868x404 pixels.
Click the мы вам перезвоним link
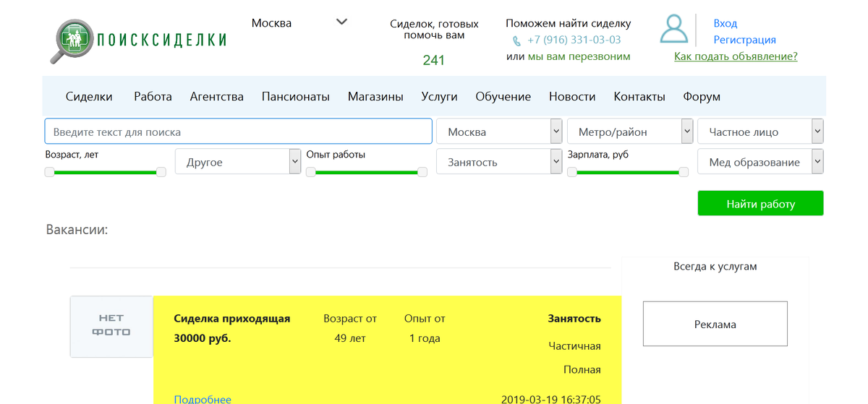(x=579, y=56)
